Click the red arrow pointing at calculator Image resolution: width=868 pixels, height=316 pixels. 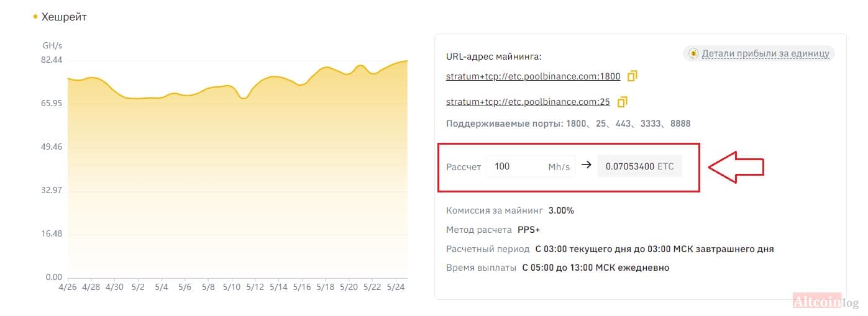(736, 167)
